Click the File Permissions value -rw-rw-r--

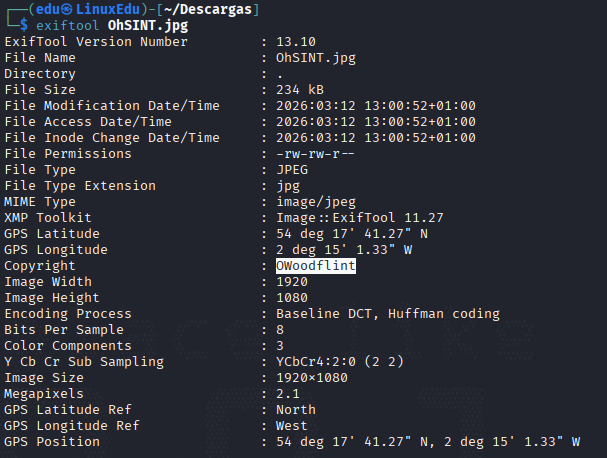coord(315,154)
